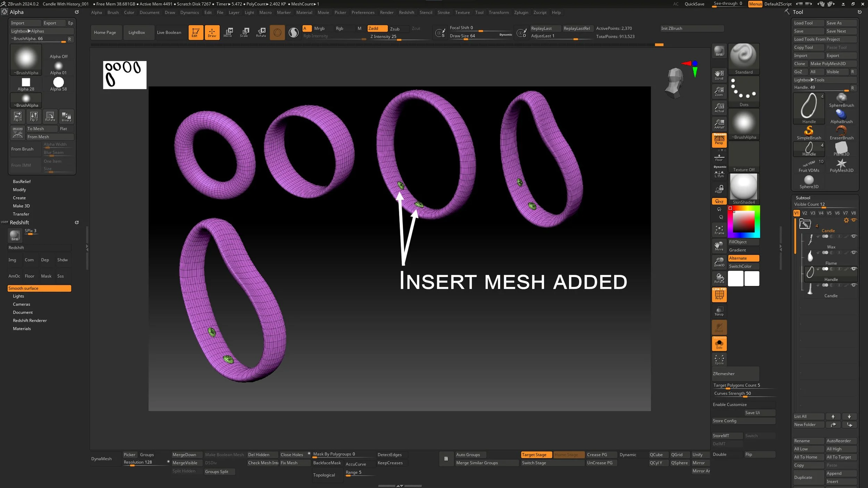The width and height of the screenshot is (868, 488).
Task: Hide the Flame subtool with eye icon
Action: [x=853, y=253]
